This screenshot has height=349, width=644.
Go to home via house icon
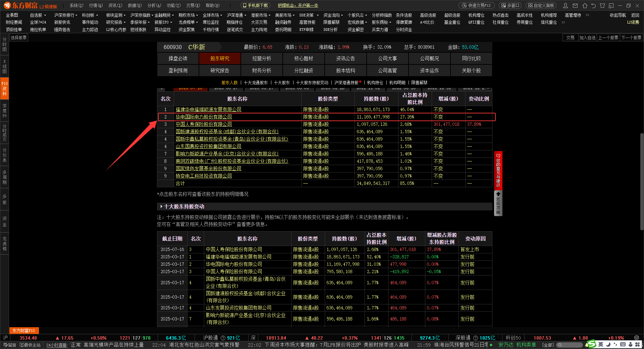click(x=585, y=5)
